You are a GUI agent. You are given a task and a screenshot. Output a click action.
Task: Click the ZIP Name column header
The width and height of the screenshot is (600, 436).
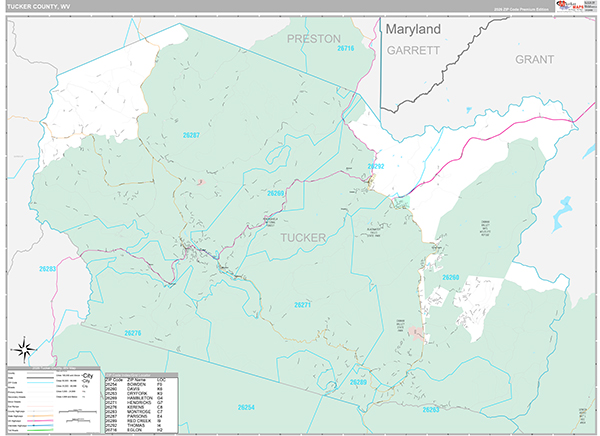coord(136,380)
